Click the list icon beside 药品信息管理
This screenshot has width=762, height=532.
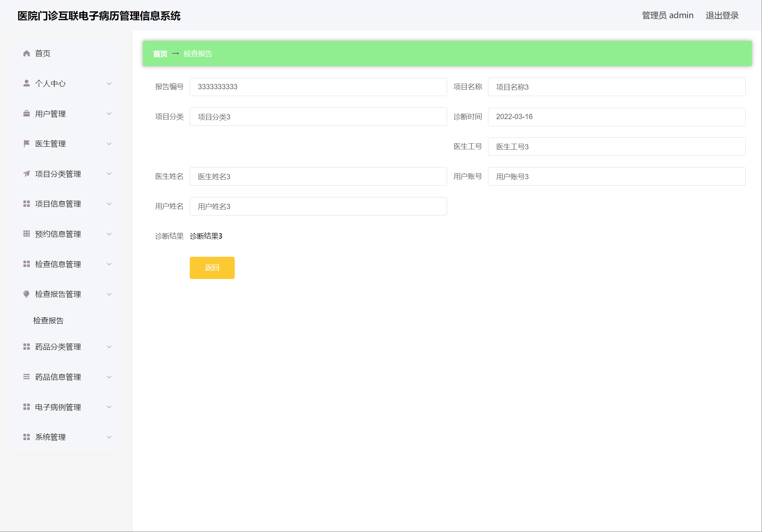point(26,377)
